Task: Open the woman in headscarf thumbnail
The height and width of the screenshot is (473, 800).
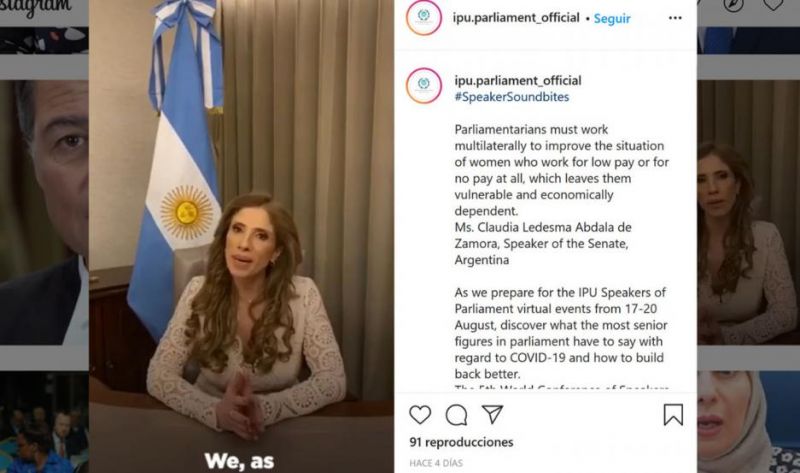Action: [x=748, y=422]
